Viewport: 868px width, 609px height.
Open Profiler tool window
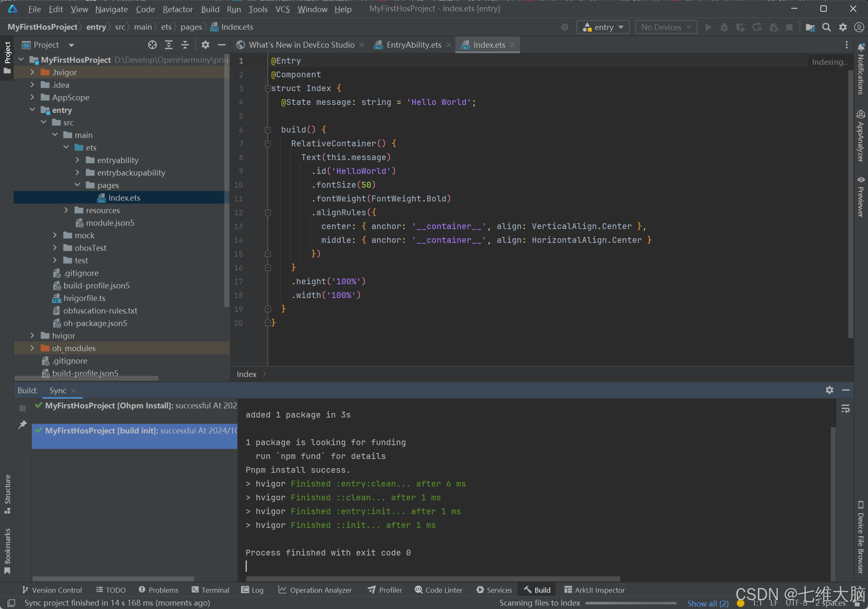pos(385,590)
